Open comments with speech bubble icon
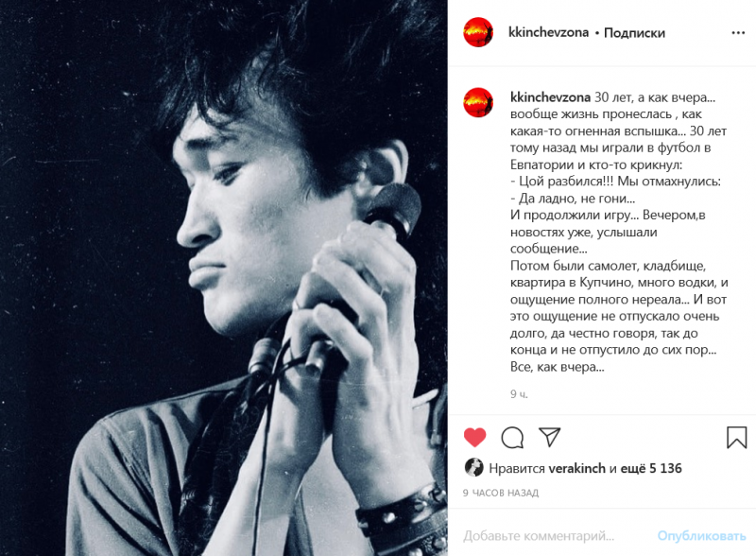 click(512, 437)
